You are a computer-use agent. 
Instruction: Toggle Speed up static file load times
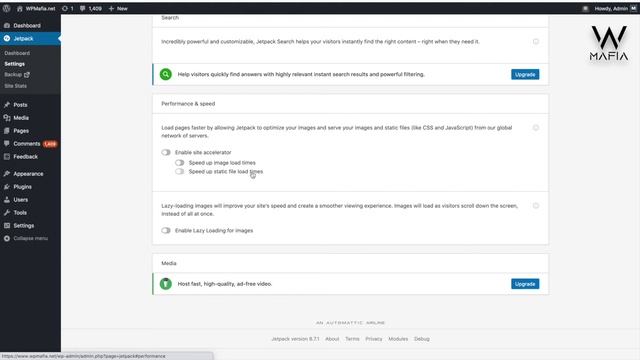[x=180, y=171]
